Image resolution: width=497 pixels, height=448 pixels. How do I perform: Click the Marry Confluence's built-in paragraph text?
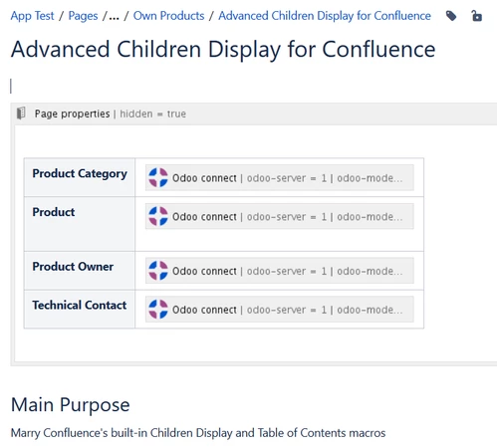[x=198, y=433]
